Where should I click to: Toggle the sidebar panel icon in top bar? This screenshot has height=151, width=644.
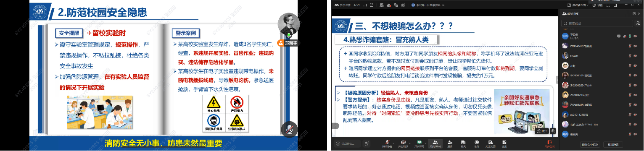click(615, 5)
